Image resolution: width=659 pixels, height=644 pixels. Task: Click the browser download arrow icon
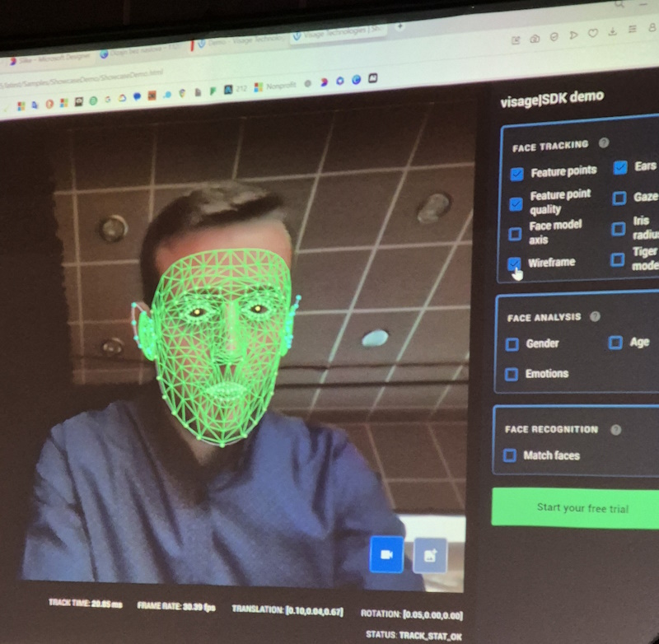612,33
